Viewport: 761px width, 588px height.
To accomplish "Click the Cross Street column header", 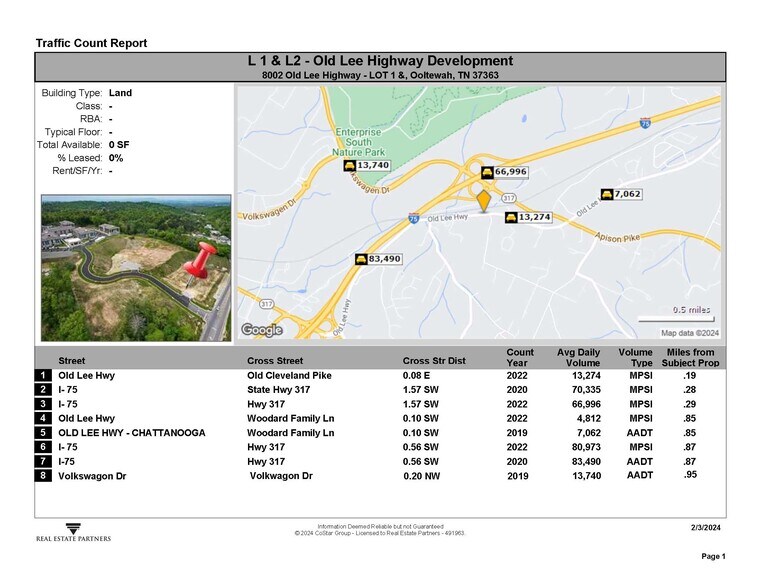I will [275, 360].
